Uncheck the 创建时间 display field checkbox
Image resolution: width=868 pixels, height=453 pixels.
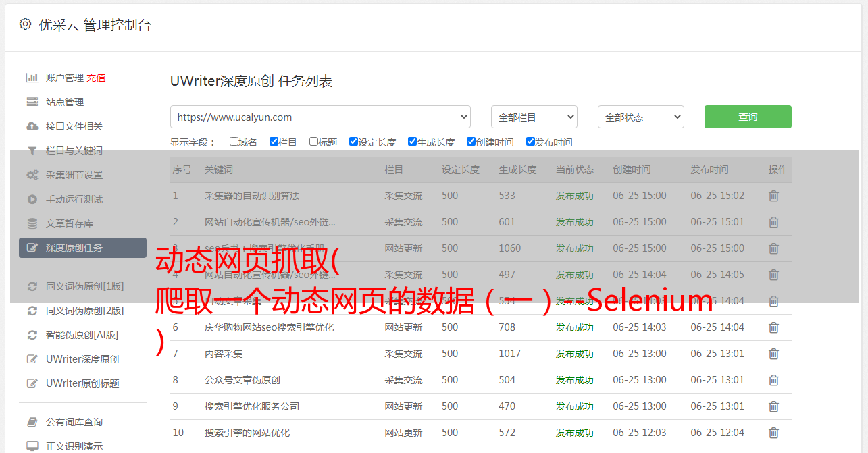(471, 142)
